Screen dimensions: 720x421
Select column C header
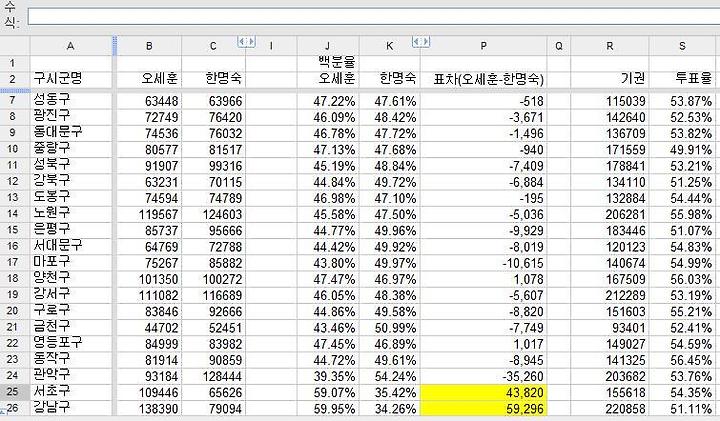tap(213, 46)
